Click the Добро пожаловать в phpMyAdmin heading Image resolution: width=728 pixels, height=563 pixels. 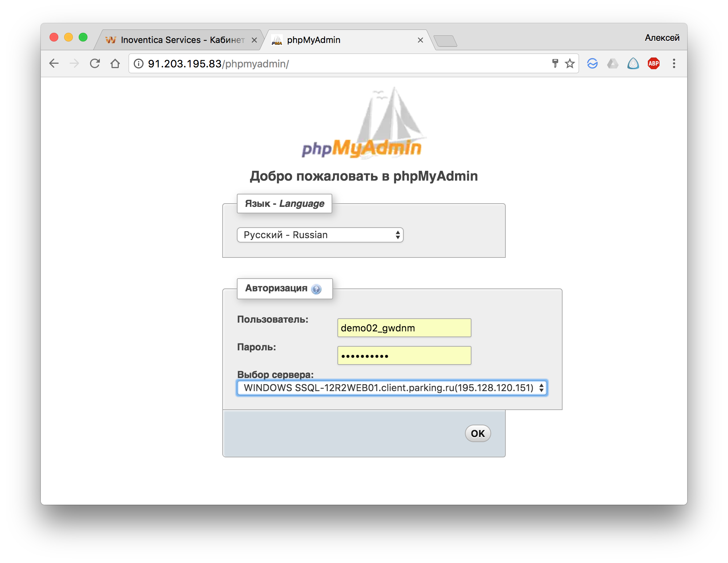364,176
